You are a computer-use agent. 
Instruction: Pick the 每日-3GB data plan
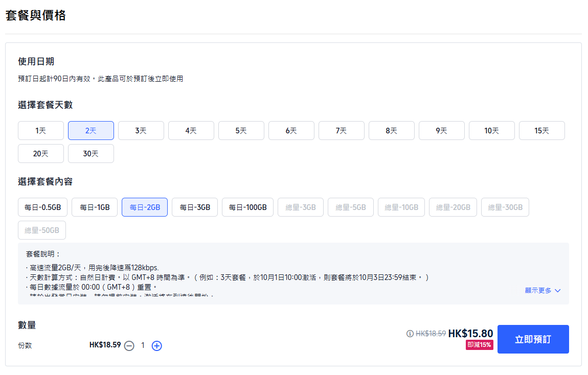[x=195, y=207]
